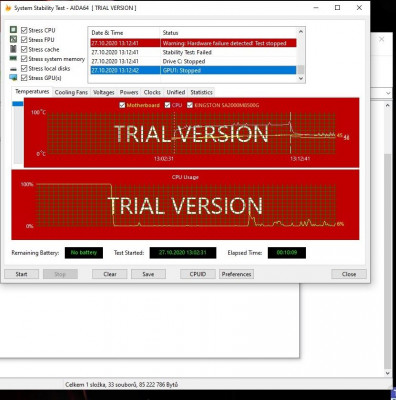The image size is (396, 400).
Task: Uncheck the Motherboard temperature graph checkbox
Action: click(122, 105)
